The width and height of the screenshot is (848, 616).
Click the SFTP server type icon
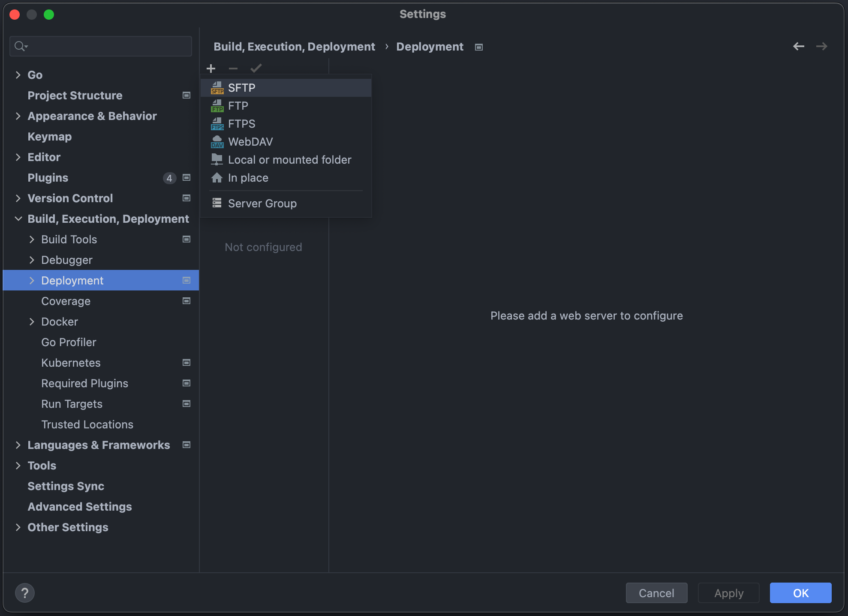point(217,88)
